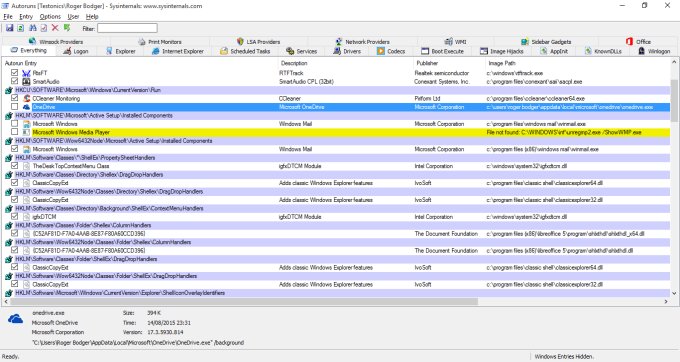Open the User menu
The image size is (680, 362).
click(x=73, y=16)
